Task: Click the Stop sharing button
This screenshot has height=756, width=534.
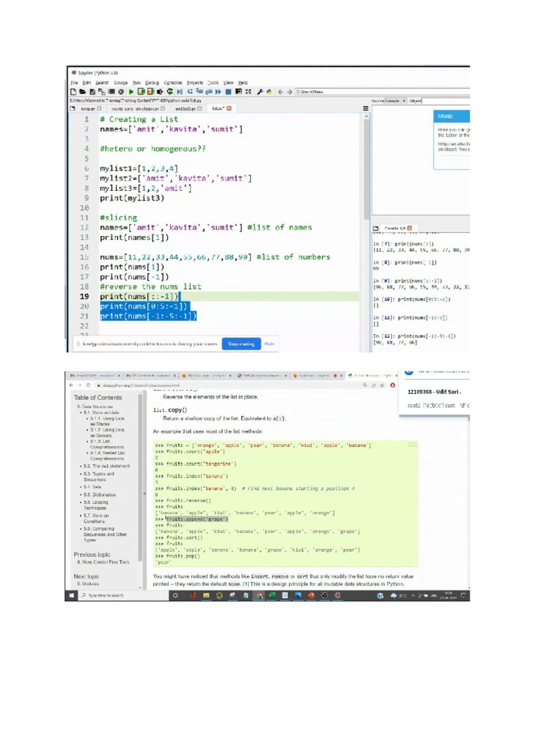Action: click(x=241, y=344)
